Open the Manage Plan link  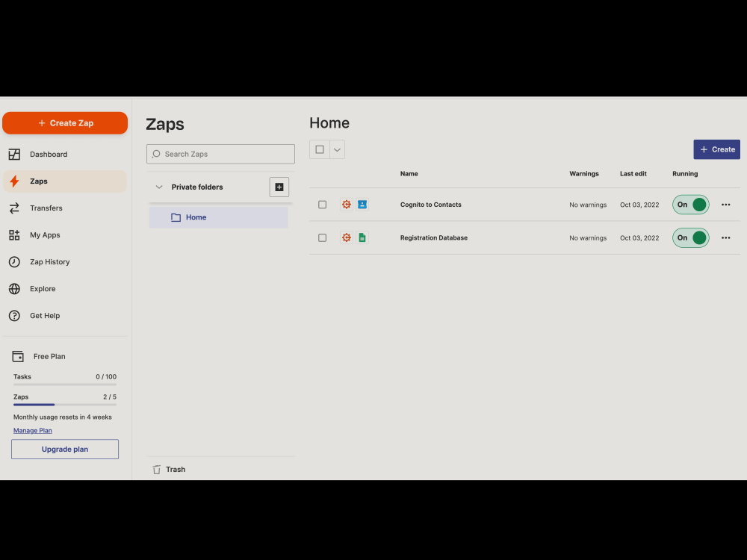[x=32, y=430]
